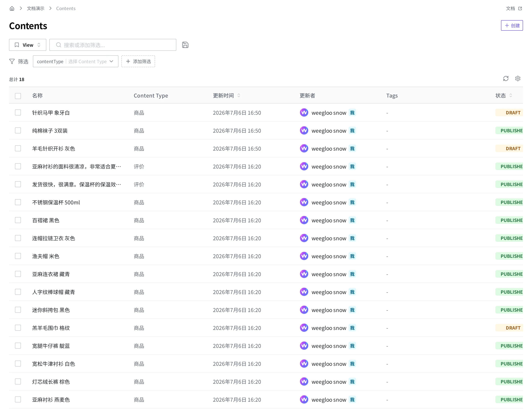
Task: Save the current view via disk icon
Action: 185,45
